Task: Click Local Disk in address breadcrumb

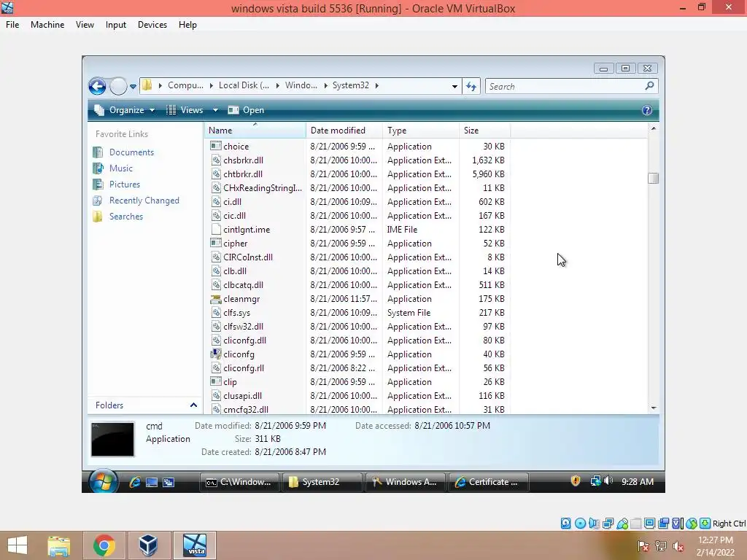Action: [244, 85]
